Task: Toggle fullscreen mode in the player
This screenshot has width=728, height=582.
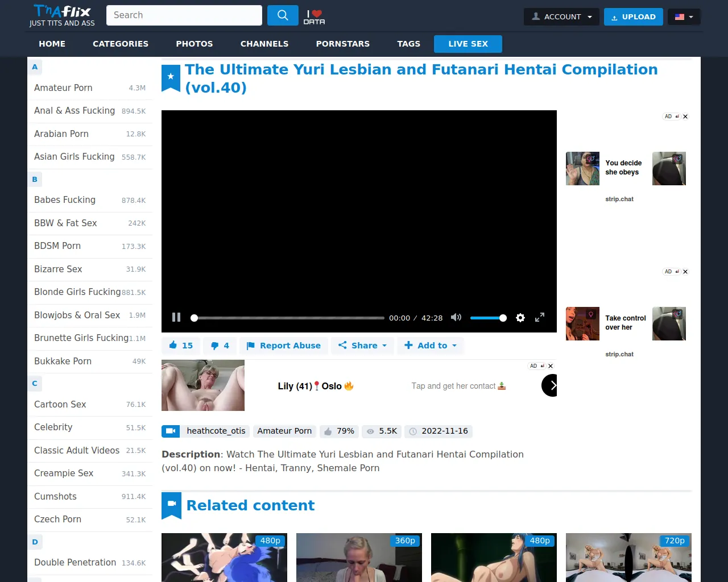Action: coord(540,317)
